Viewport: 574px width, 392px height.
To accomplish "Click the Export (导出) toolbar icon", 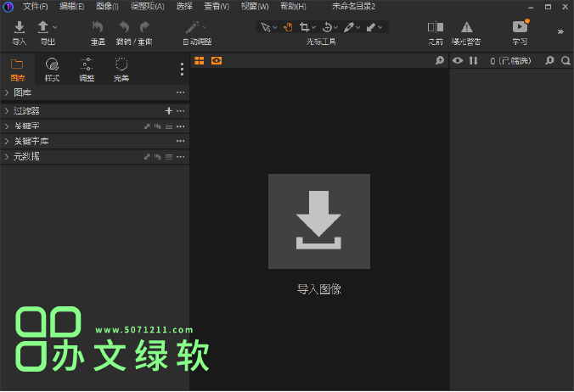I will tap(44, 29).
